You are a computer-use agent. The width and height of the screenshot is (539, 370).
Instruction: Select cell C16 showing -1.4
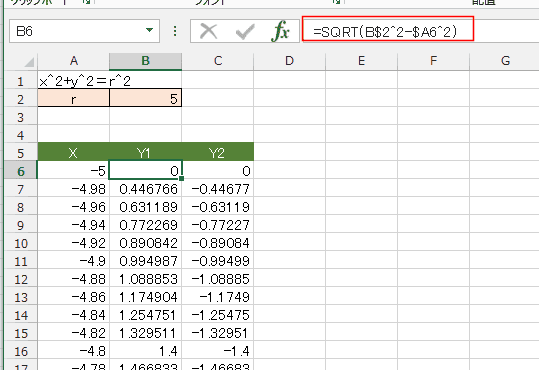coord(217,351)
